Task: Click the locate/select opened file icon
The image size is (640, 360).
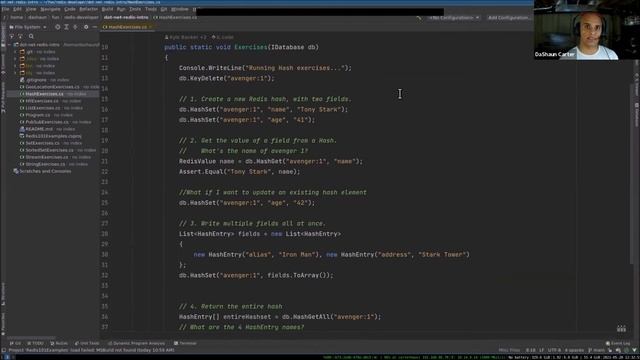Action: [x=58, y=27]
